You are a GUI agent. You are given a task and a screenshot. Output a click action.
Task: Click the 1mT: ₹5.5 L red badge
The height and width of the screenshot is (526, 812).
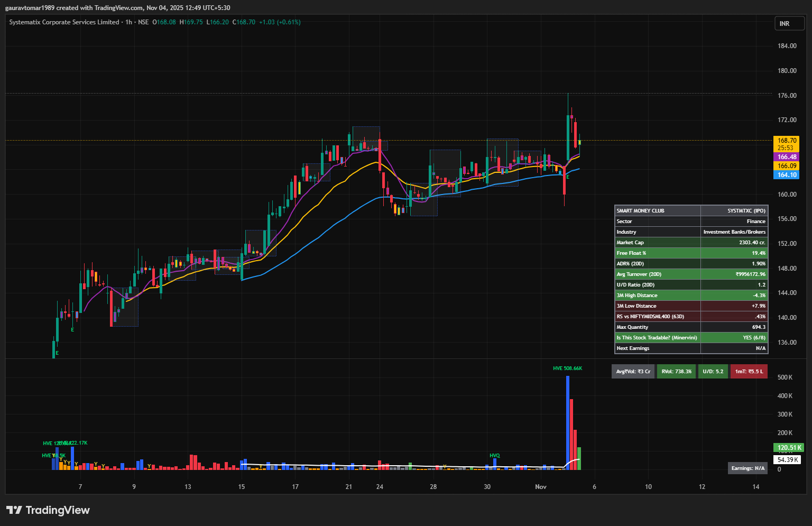pyautogui.click(x=749, y=371)
